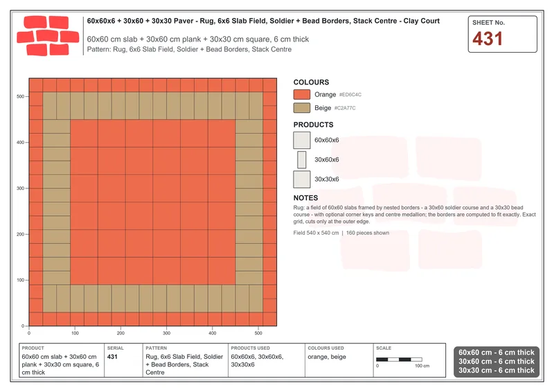Click the Orange colour swatch in legend

(x=302, y=94)
